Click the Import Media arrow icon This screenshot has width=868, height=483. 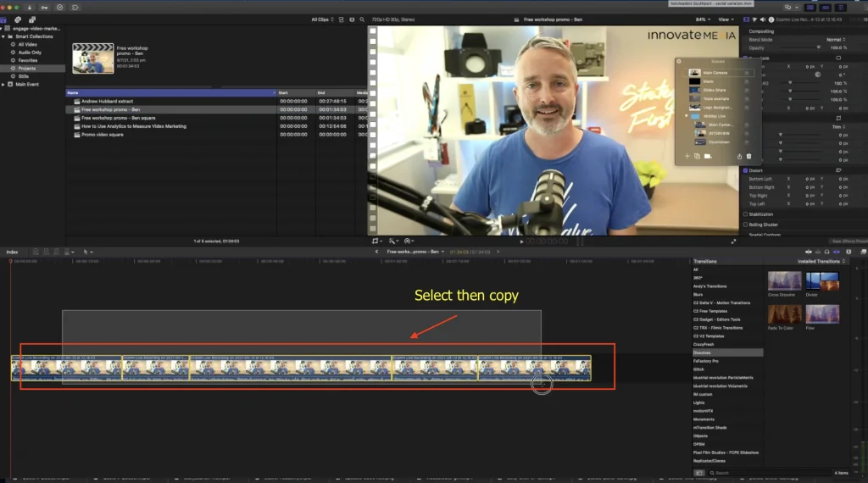coord(30,8)
